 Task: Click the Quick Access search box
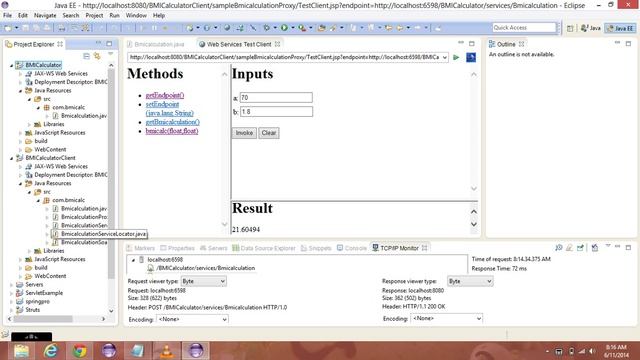tap(524, 28)
